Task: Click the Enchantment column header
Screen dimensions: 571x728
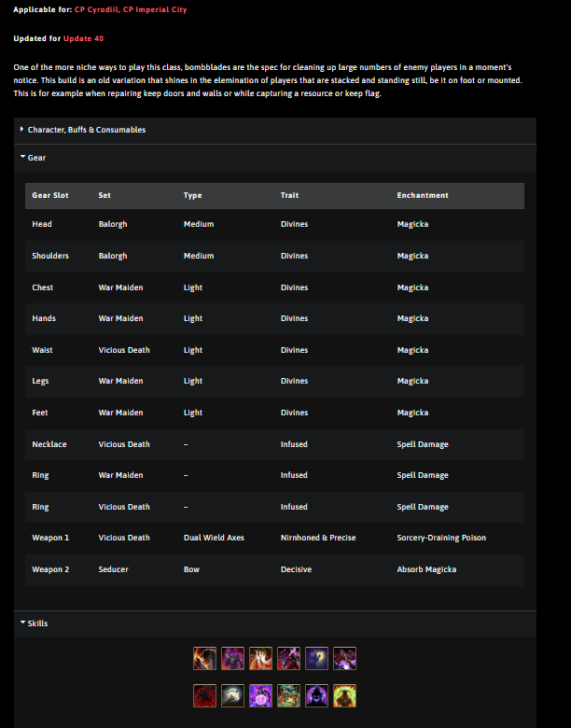Action: click(x=423, y=195)
